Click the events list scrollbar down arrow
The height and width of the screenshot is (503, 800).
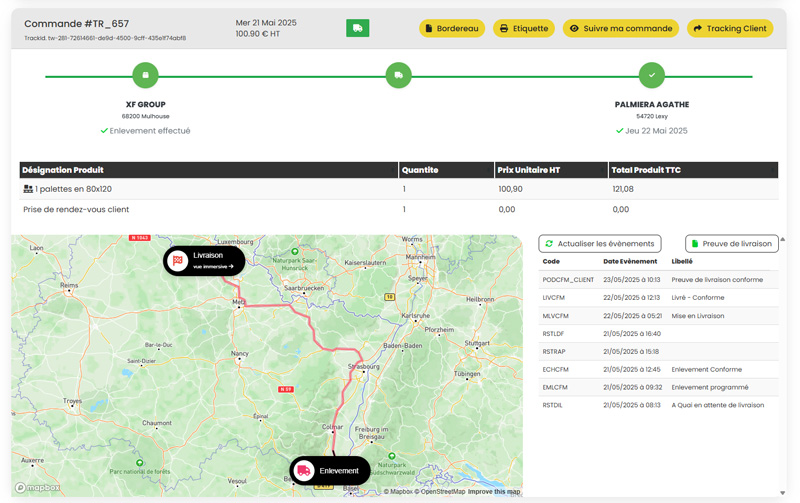tap(783, 493)
